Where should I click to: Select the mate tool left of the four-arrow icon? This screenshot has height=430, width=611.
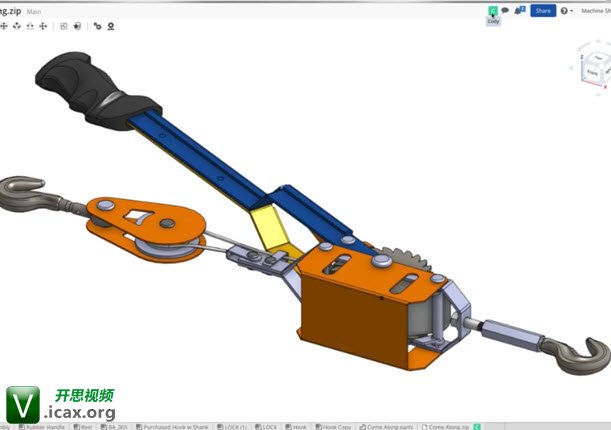[x=30, y=26]
